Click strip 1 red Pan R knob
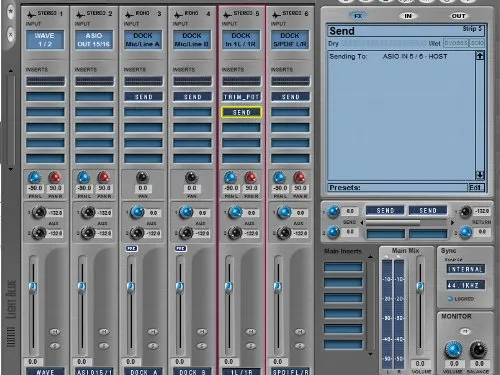Screen dimensions: 500x375 point(55,177)
